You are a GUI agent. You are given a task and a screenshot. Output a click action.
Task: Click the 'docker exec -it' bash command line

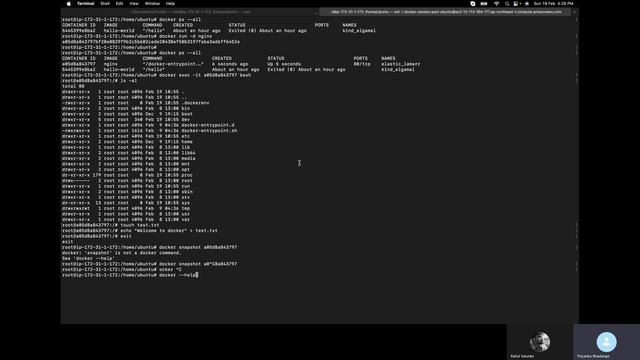click(x=156, y=75)
